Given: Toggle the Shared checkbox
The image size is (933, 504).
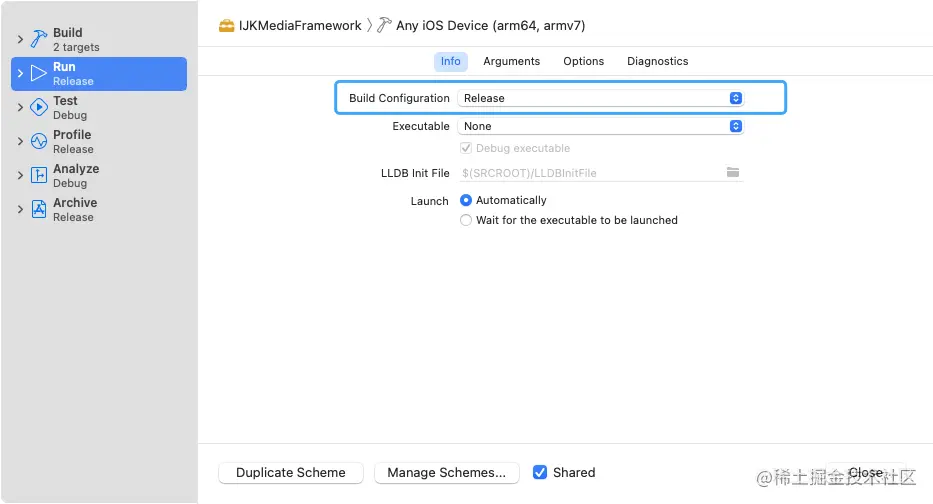Looking at the screenshot, I should 540,472.
